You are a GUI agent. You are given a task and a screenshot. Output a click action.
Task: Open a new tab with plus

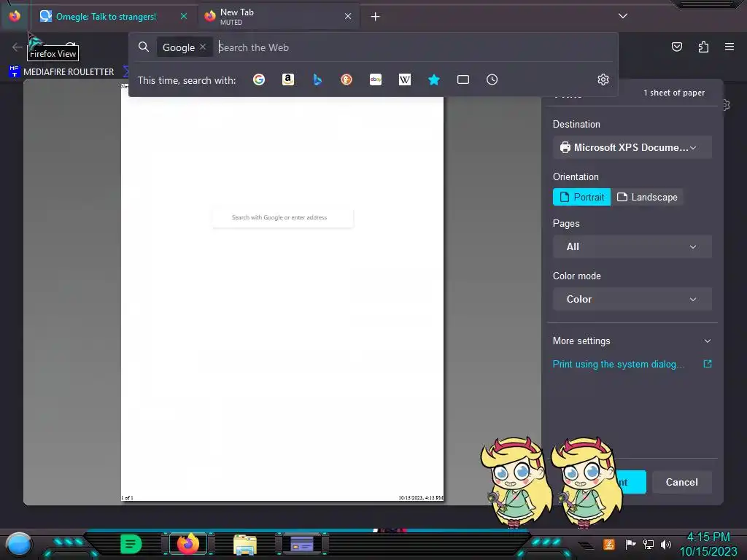(x=376, y=17)
